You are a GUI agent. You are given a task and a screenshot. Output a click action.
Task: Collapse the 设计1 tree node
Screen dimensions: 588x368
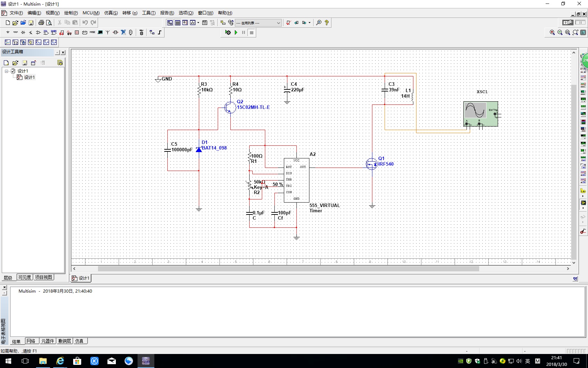(6, 71)
